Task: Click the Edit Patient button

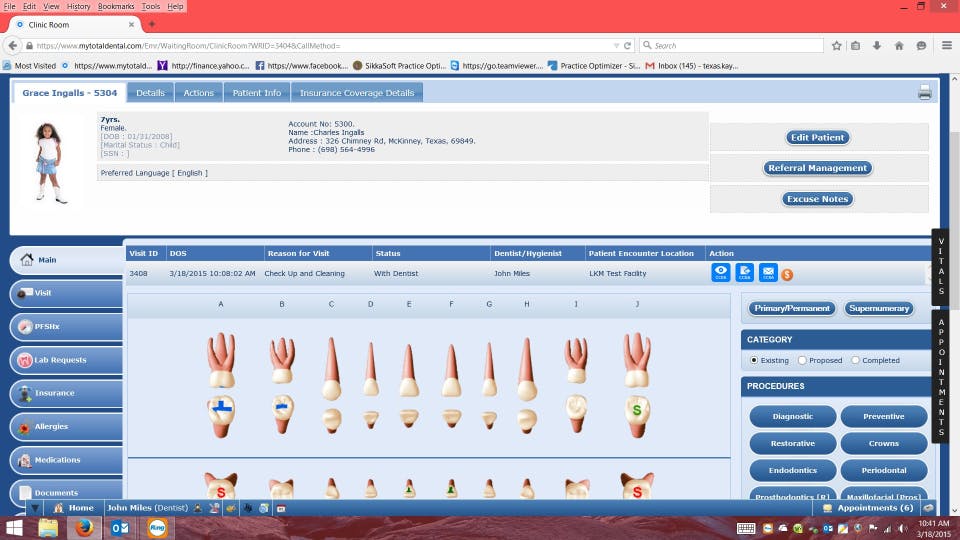Action: coord(817,137)
